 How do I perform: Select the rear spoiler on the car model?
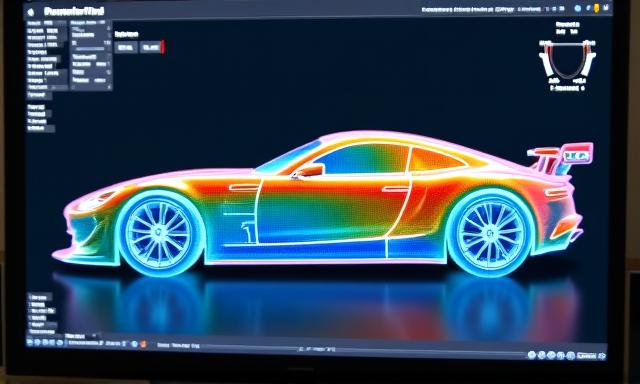point(562,158)
